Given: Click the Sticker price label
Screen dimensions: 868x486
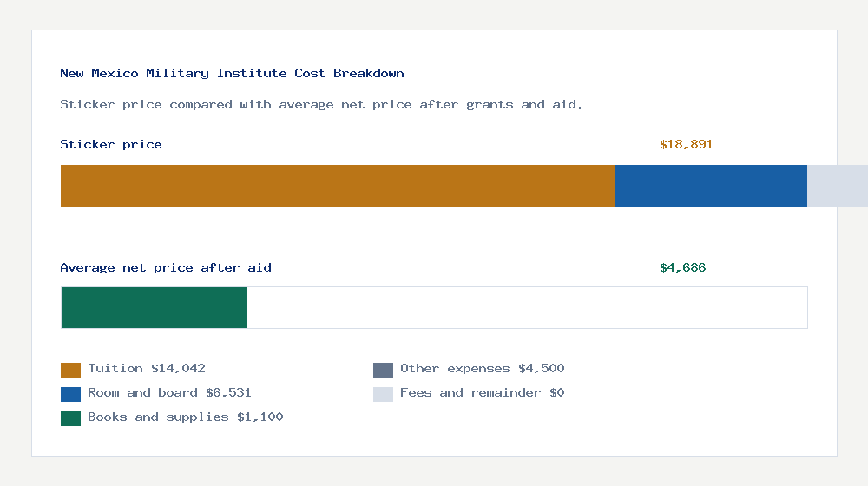Looking at the screenshot, I should (x=111, y=144).
